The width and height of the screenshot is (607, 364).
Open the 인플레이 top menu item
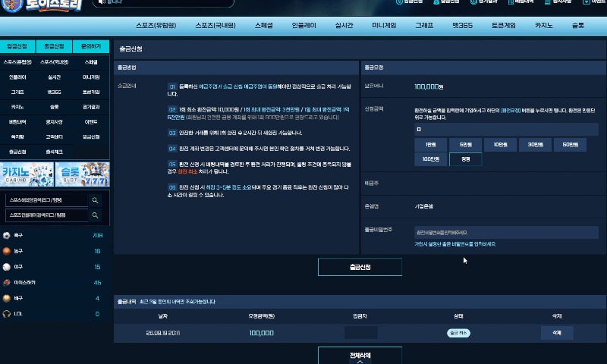click(x=304, y=26)
